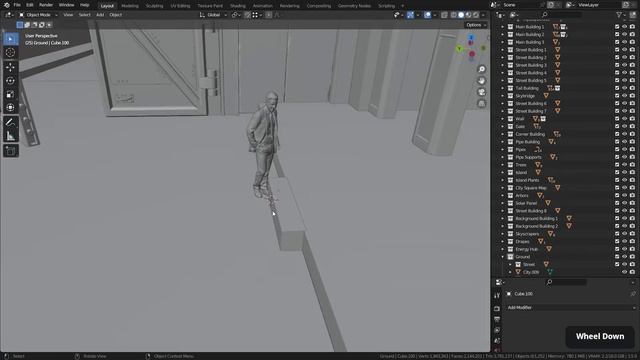This screenshot has height=360, width=640.
Task: Open the Add Modifier dropdown
Action: [571, 308]
